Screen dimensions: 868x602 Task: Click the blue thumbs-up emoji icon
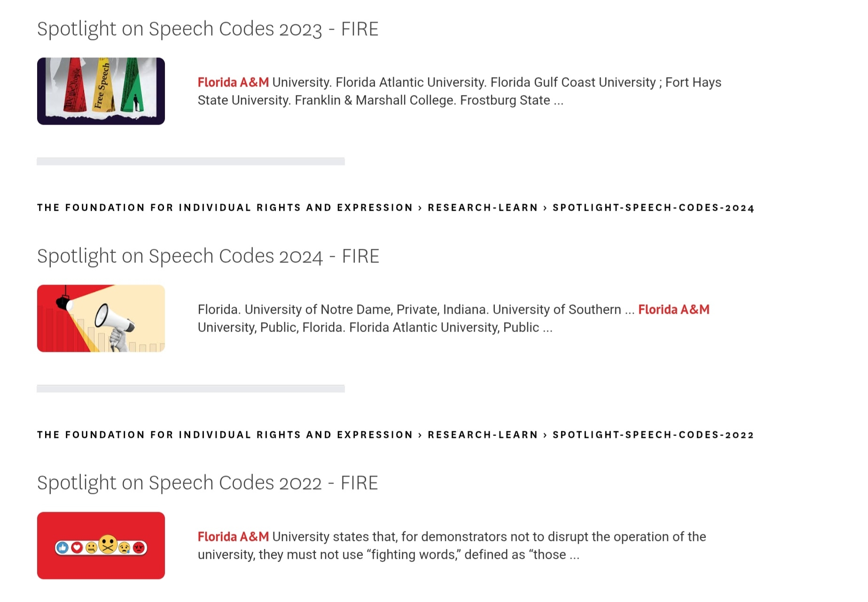point(63,547)
